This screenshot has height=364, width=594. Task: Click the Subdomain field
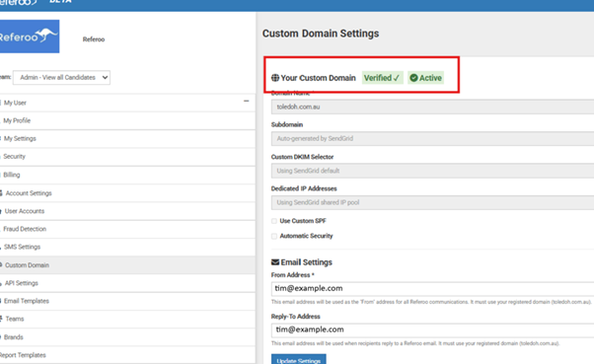pyautogui.click(x=432, y=139)
